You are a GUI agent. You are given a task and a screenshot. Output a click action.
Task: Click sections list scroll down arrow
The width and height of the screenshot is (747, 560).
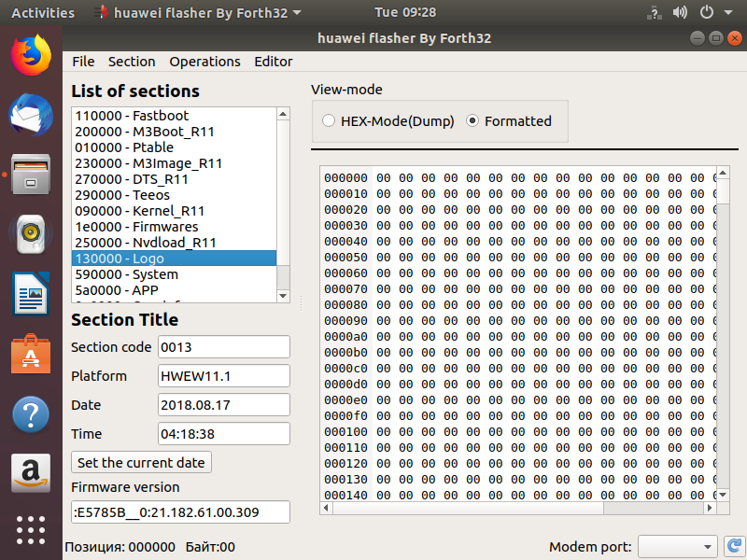(283, 296)
